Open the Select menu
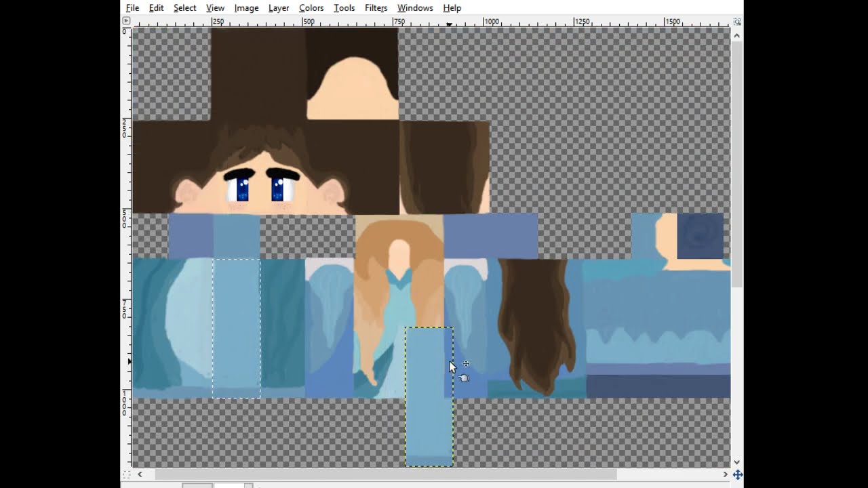868x488 pixels. pos(184,8)
